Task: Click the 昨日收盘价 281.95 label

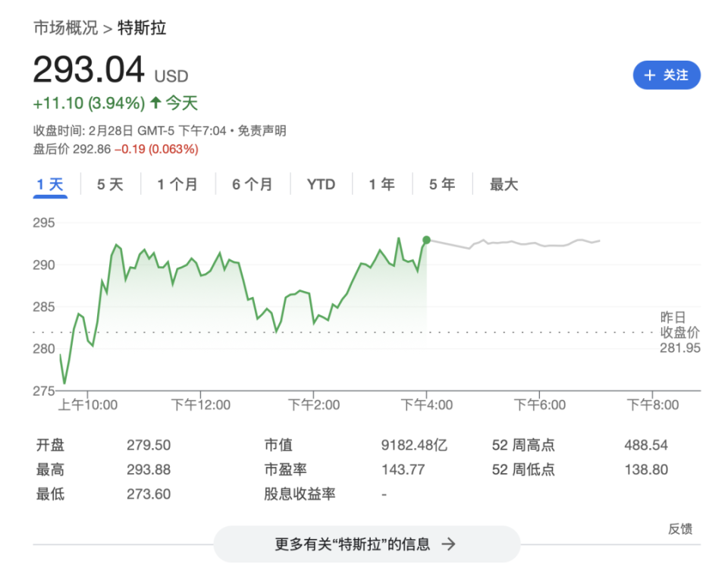Action: [679, 333]
